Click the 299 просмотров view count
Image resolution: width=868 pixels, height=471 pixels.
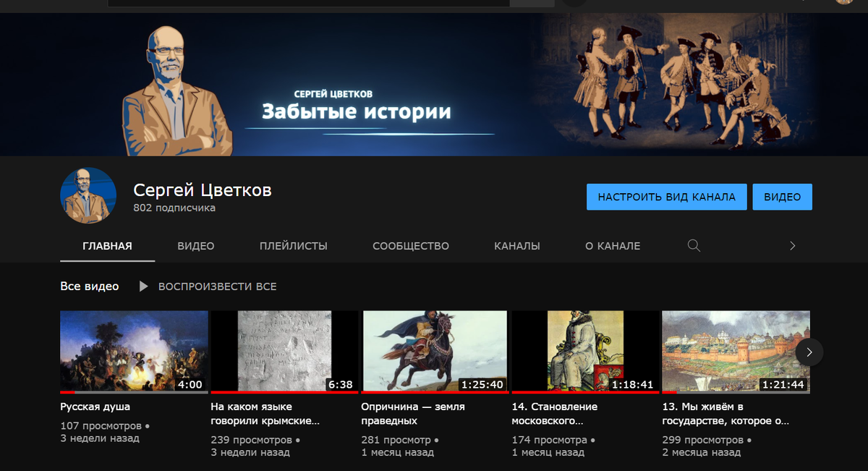tap(703, 440)
